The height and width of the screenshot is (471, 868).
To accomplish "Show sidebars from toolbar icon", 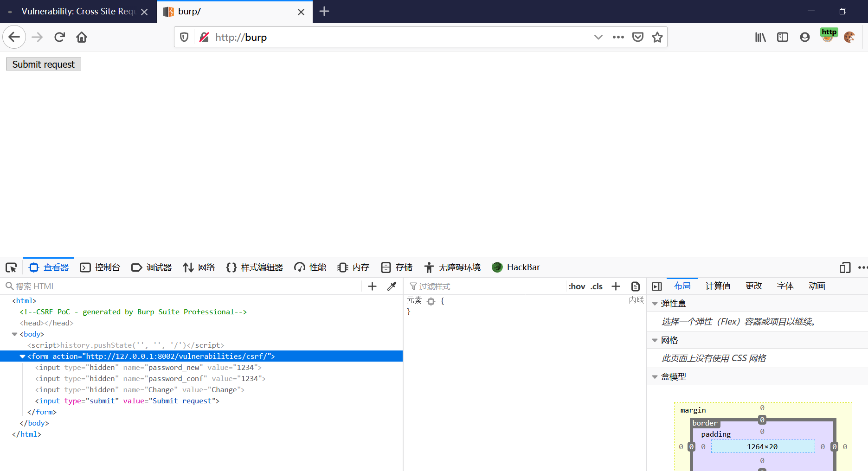I will click(783, 37).
